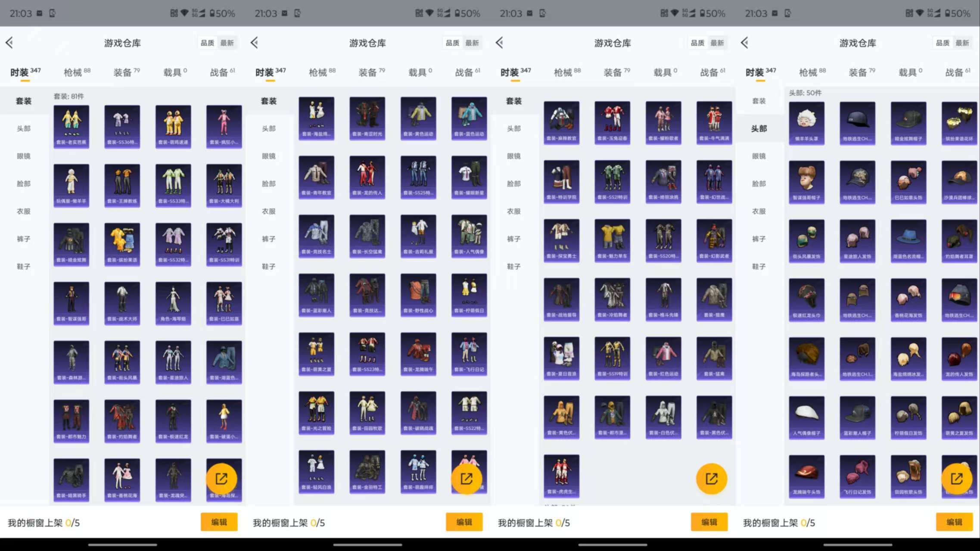Select 眼镜 in the left sidebar
Screen dimensions: 980x551
[24, 156]
